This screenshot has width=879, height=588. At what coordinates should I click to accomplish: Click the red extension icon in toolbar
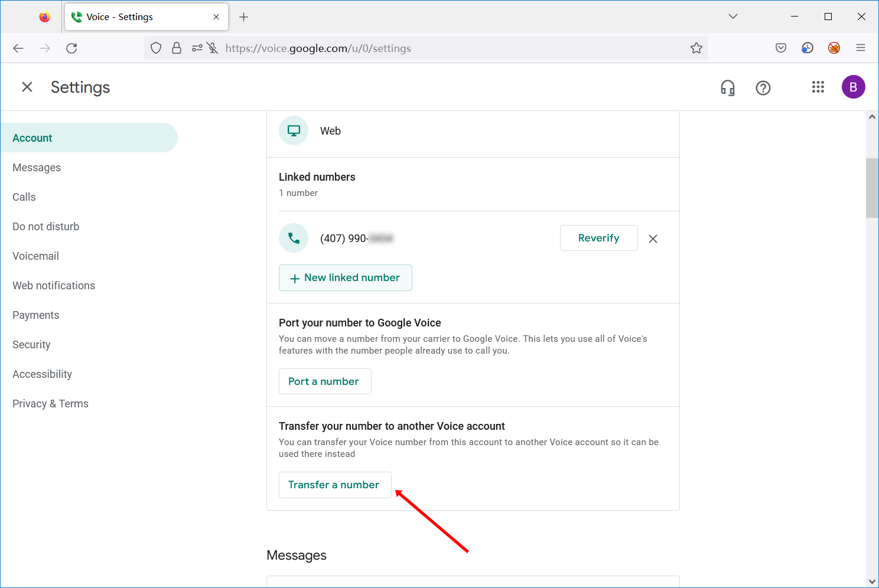point(834,48)
